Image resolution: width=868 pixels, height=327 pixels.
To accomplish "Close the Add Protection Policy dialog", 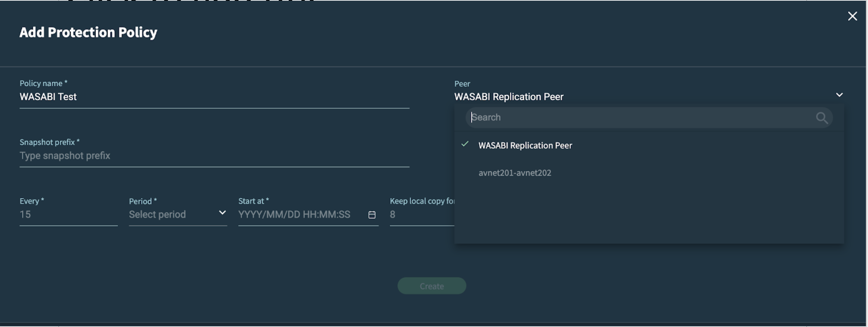I will (852, 16).
